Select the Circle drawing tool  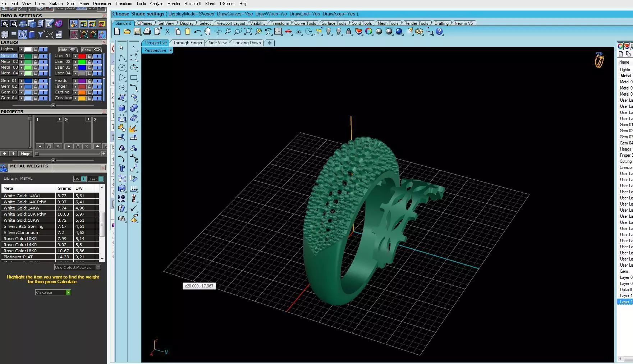(122, 68)
